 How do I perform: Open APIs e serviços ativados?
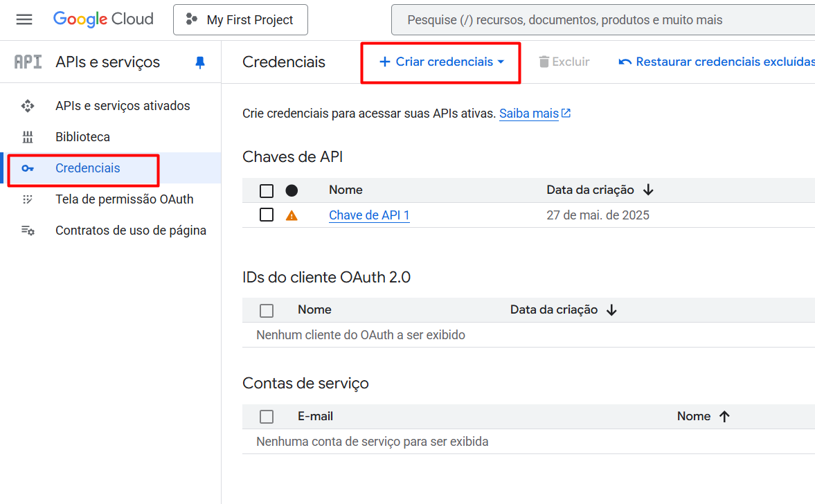point(123,105)
